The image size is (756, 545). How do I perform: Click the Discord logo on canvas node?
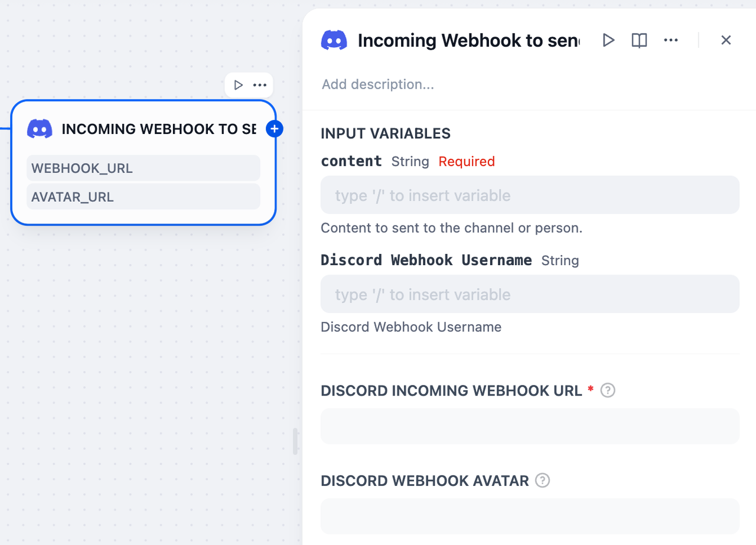click(40, 129)
